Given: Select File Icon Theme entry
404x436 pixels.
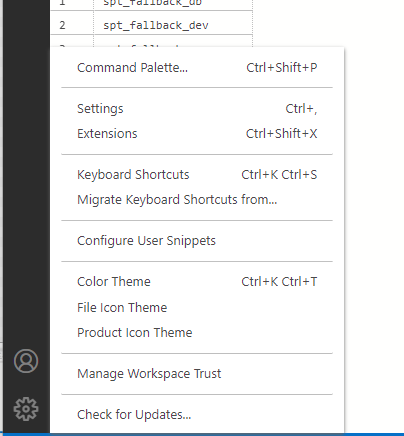Looking at the screenshot, I should [197, 307].
